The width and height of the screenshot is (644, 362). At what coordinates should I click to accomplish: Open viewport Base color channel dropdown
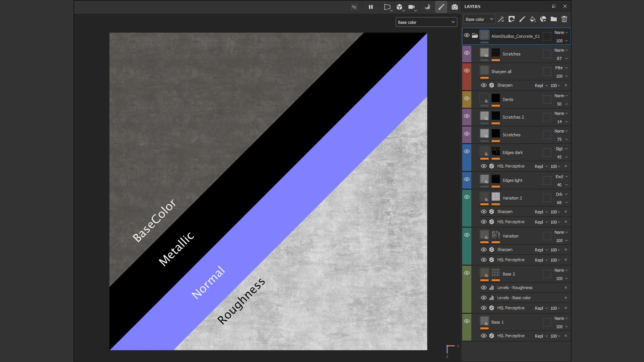tap(426, 22)
